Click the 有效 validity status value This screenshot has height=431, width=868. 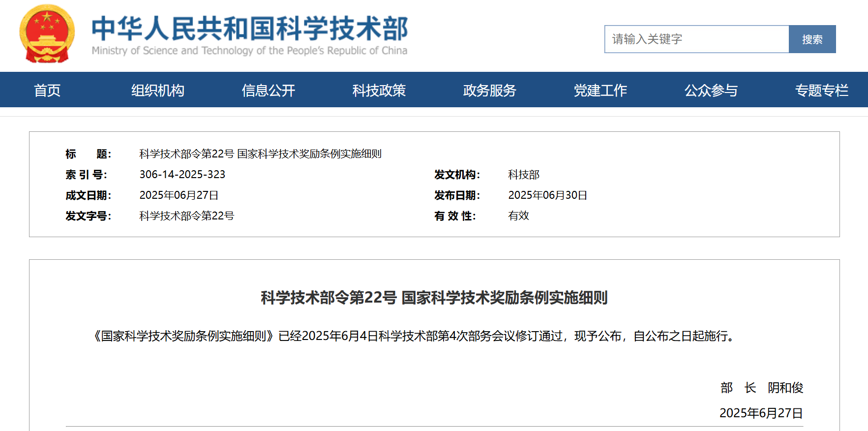coord(518,216)
